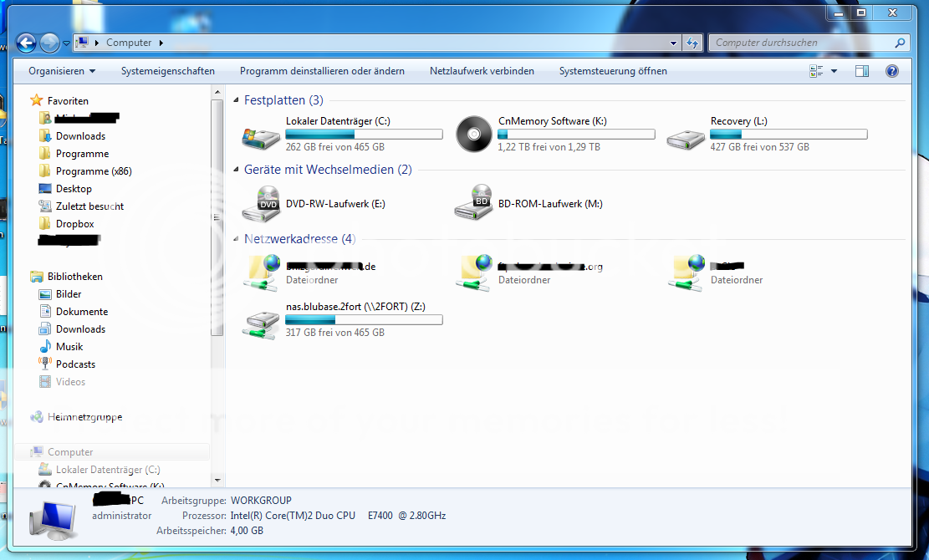
Task: Click Programm deinstallieren oder ändern
Action: [322, 71]
